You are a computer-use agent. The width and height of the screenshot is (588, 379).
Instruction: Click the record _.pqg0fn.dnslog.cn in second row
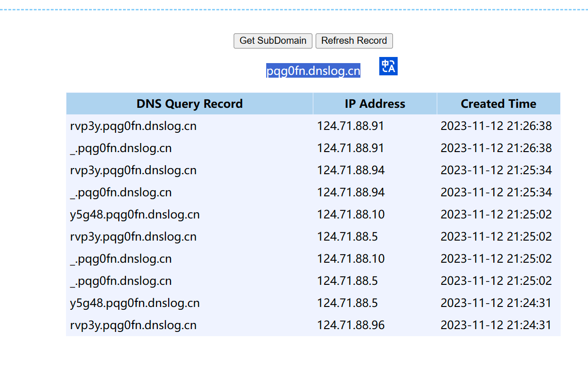point(120,148)
